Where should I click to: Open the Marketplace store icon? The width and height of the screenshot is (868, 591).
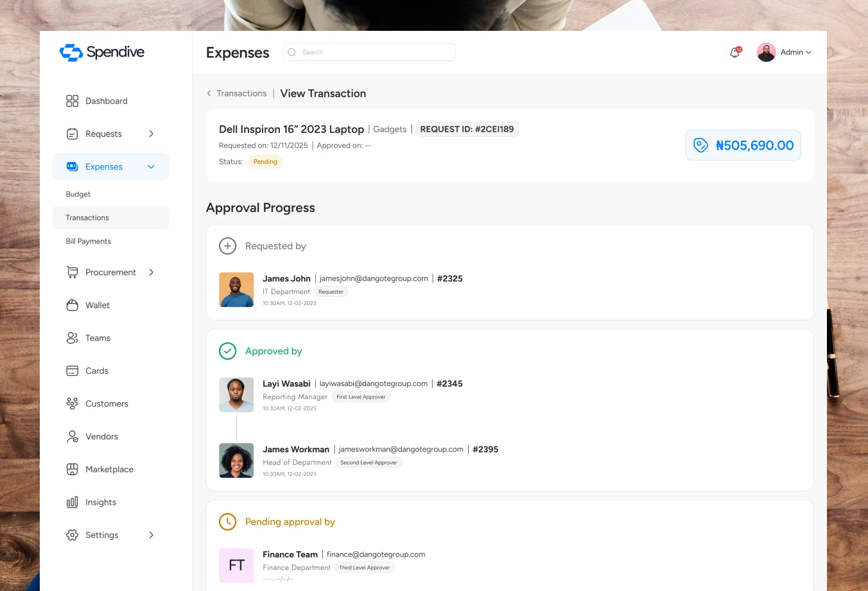(x=72, y=469)
